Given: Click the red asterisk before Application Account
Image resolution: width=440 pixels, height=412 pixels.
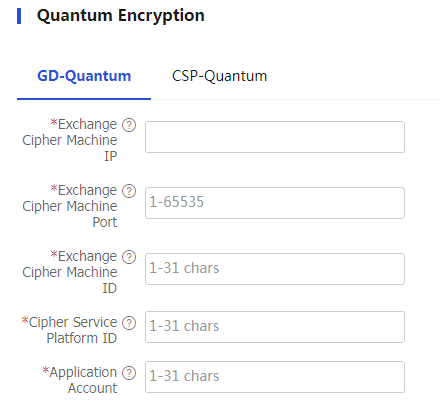Looking at the screenshot, I should 46,370.
